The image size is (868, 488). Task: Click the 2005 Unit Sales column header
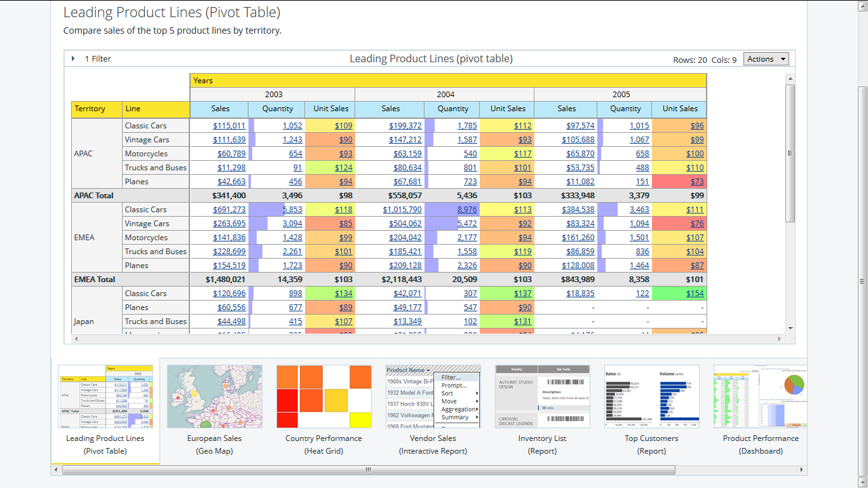(x=680, y=109)
